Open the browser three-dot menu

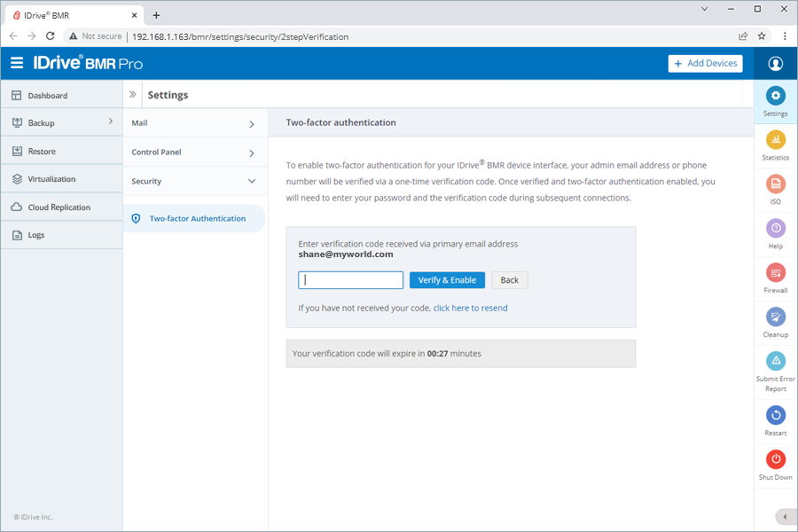click(x=785, y=36)
